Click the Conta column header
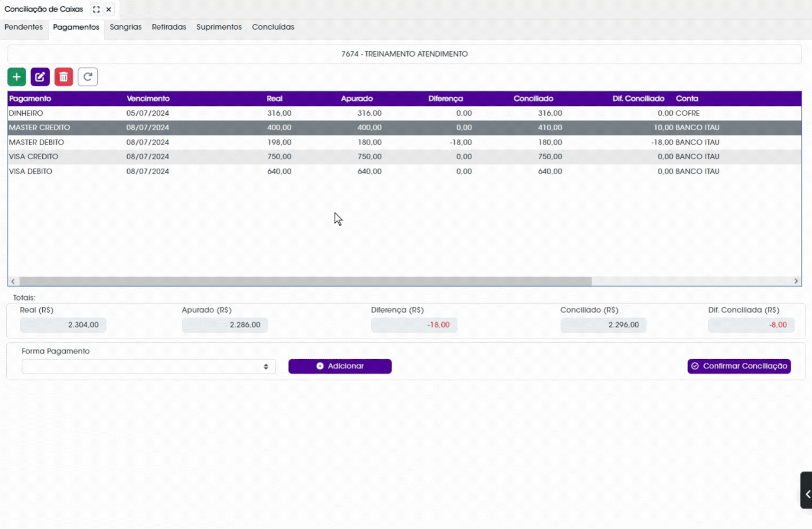The image size is (812, 529). (687, 99)
